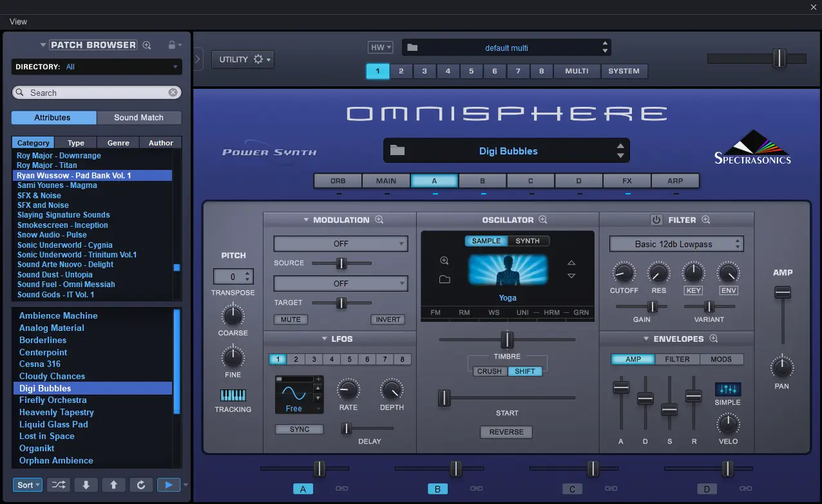Switch to the FX tab
822x504 pixels.
click(x=627, y=181)
